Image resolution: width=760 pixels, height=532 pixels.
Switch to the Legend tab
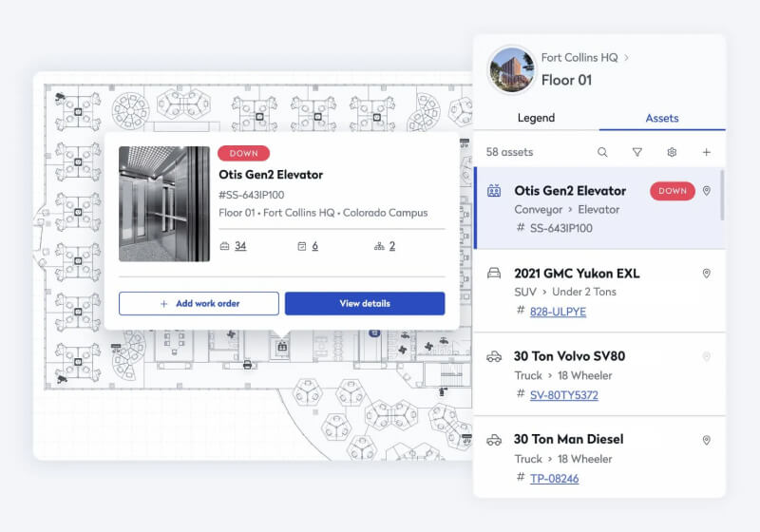click(x=536, y=119)
